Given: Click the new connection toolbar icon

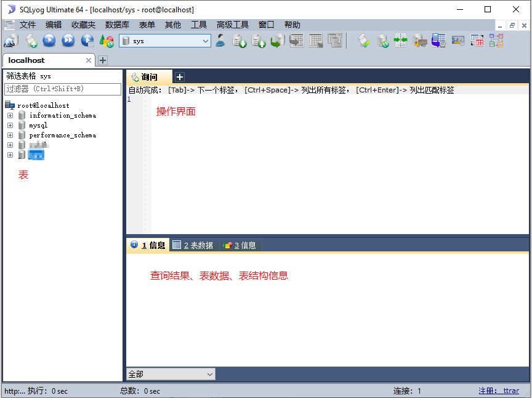Looking at the screenshot, I should [11, 41].
